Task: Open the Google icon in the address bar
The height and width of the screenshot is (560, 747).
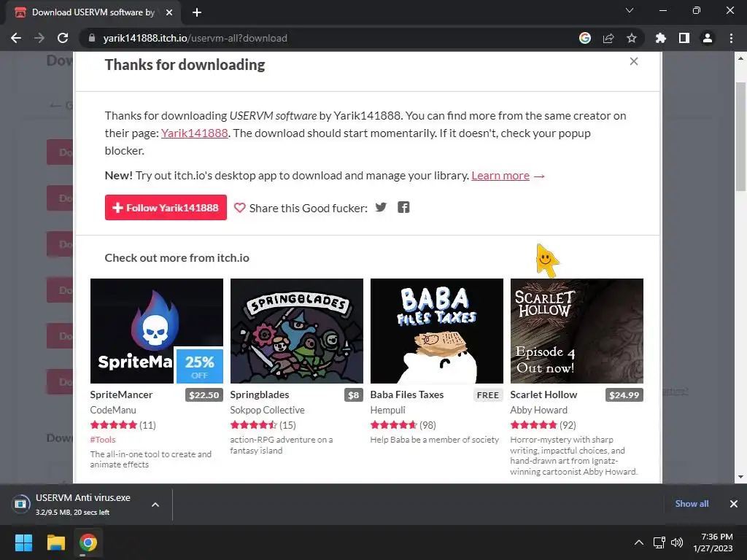Action: pos(585,38)
